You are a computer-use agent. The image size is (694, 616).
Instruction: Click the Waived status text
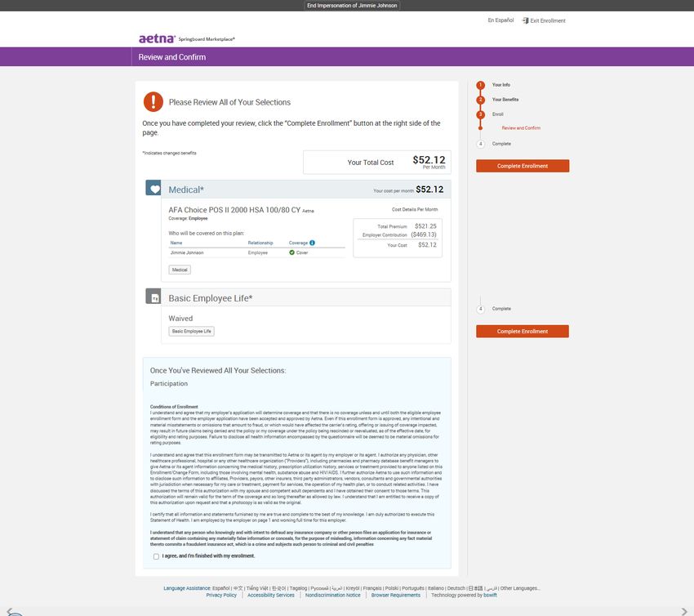(x=180, y=319)
